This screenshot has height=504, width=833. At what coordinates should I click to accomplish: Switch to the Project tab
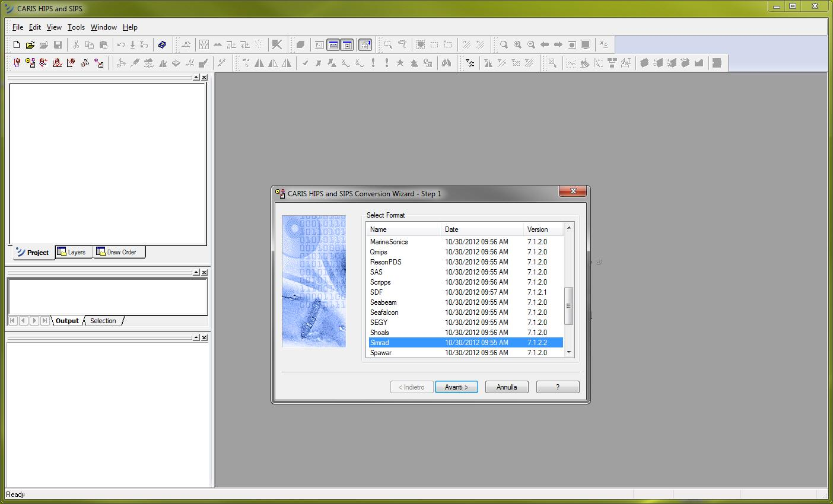pyautogui.click(x=33, y=253)
